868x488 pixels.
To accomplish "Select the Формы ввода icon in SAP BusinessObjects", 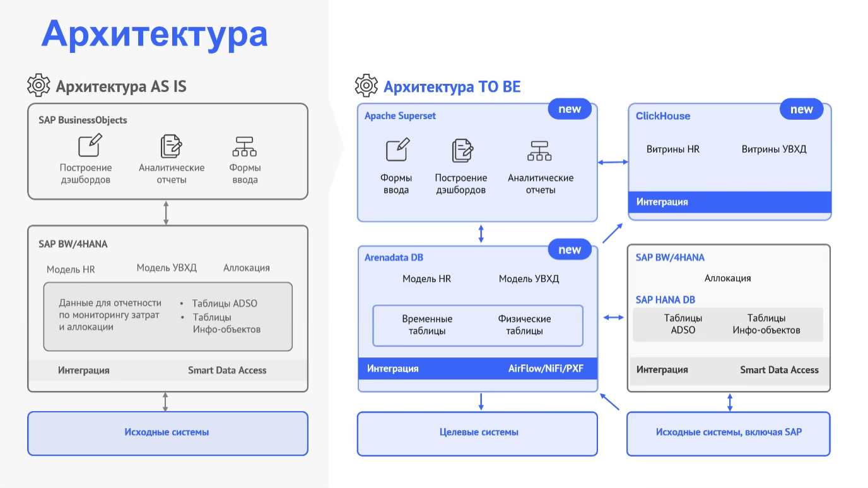I will (245, 146).
